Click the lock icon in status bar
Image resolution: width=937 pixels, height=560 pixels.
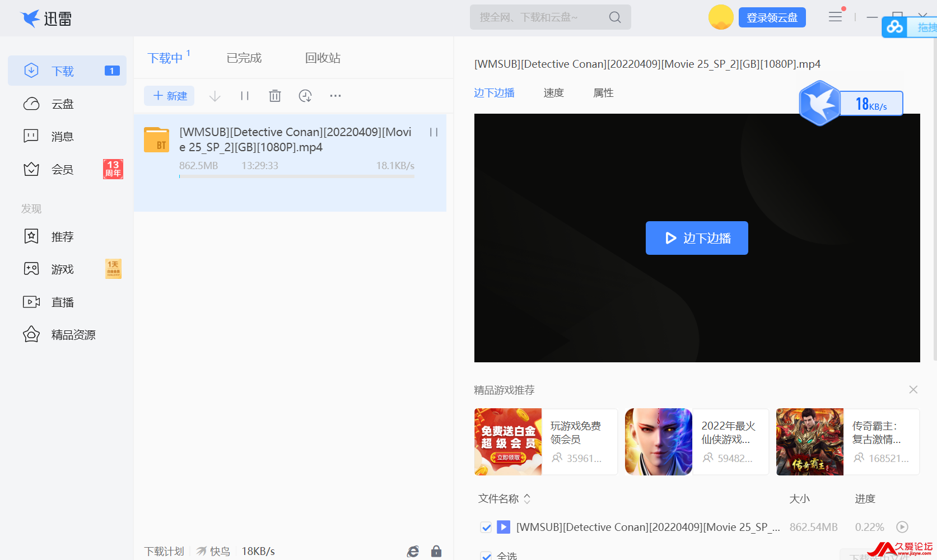[x=436, y=552]
